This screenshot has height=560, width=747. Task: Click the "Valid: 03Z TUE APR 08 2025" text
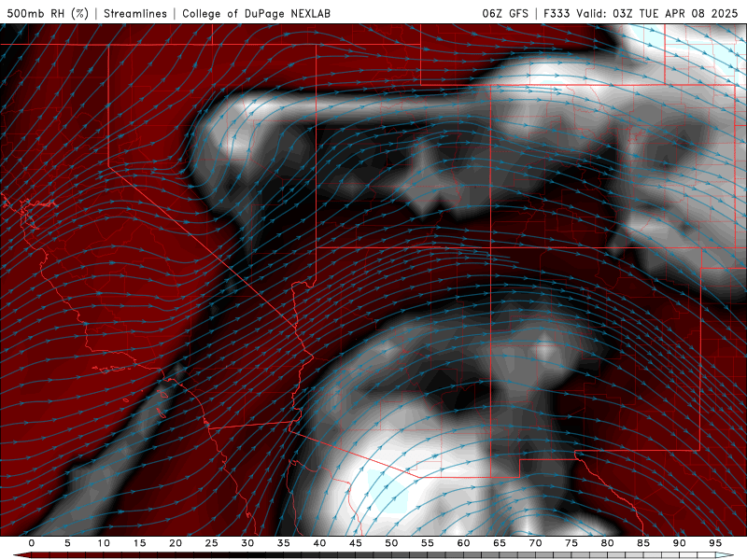click(657, 13)
